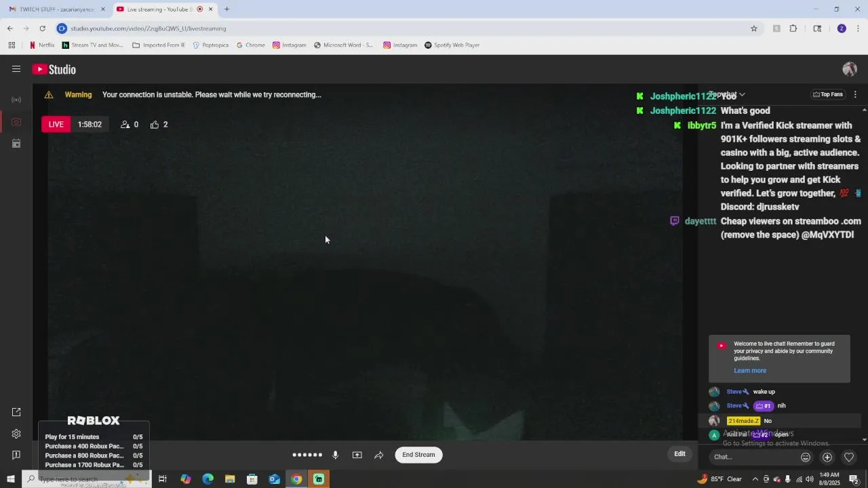Click the volume speaker tray icon
Viewport: 868px width, 488px height.
pyautogui.click(x=810, y=479)
